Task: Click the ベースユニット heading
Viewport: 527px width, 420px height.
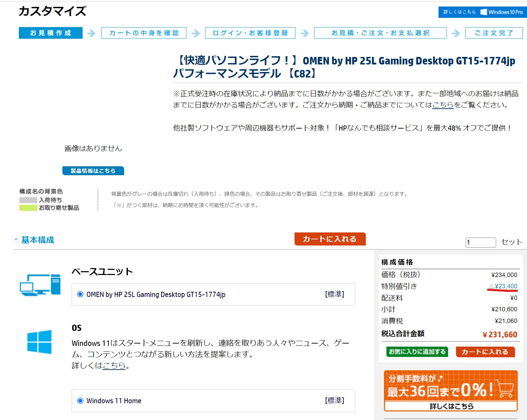Action: pos(102,272)
